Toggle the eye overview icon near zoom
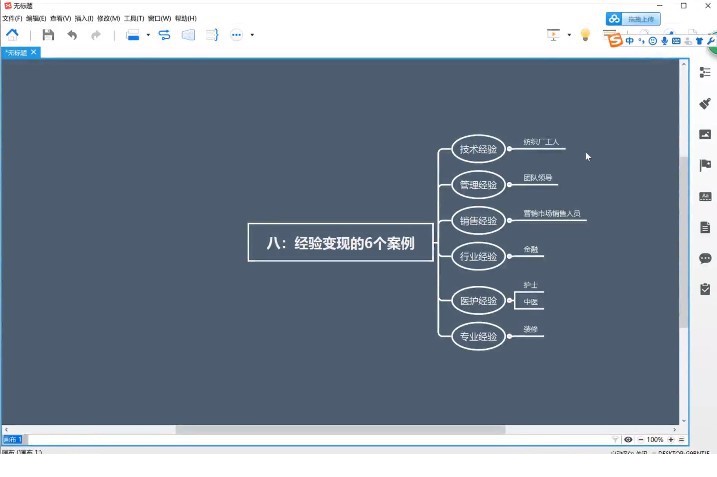Screen dimensions: 717x477 coord(628,439)
